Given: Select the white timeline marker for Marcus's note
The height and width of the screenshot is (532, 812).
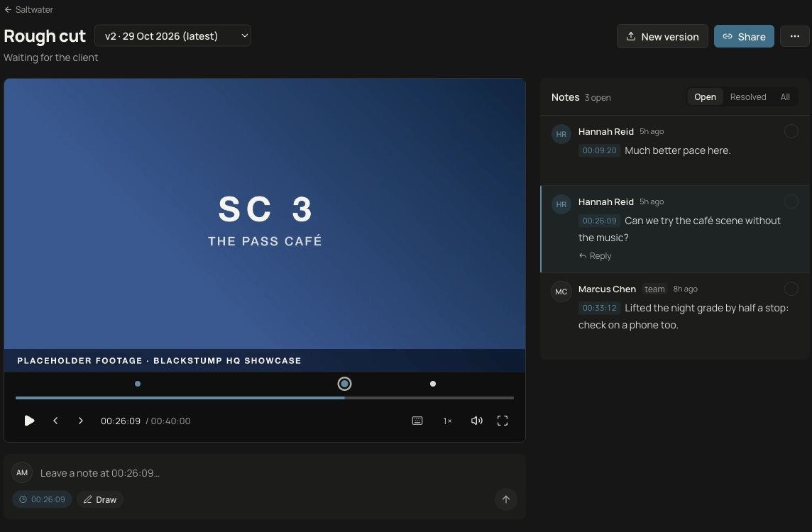Looking at the screenshot, I should tap(433, 384).
